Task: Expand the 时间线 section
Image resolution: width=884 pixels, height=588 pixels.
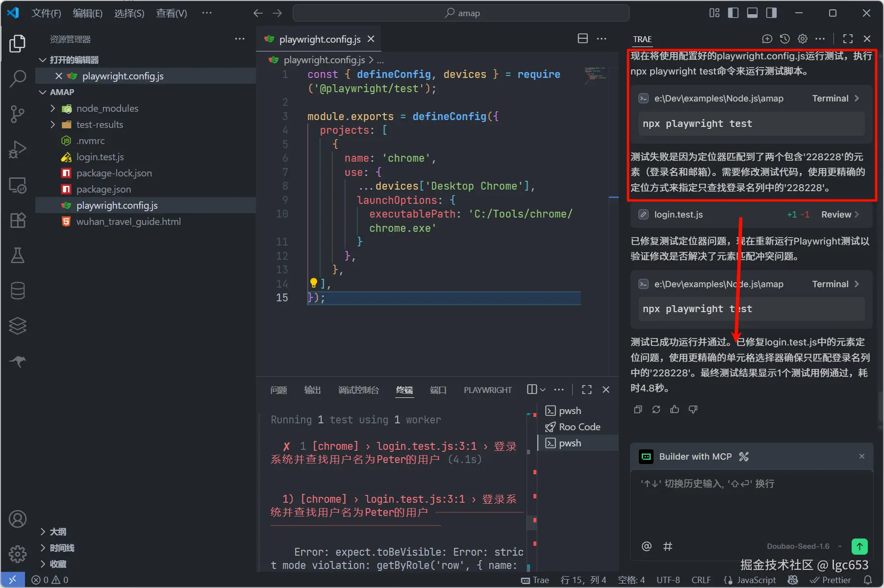Action: click(x=43, y=548)
